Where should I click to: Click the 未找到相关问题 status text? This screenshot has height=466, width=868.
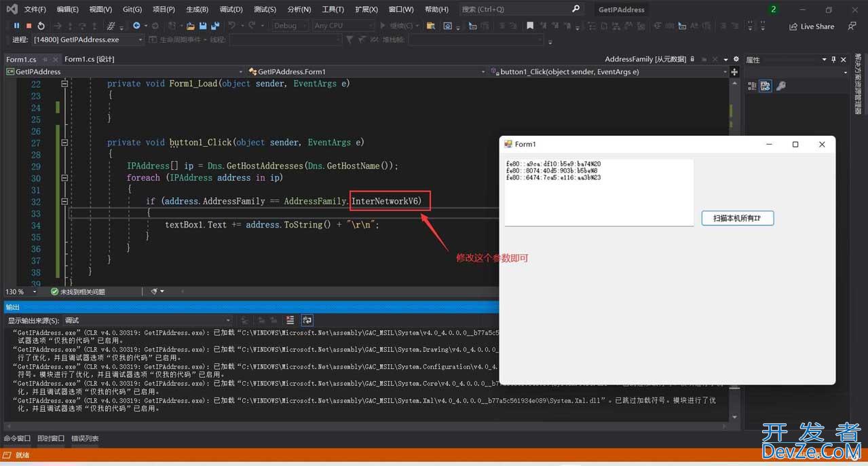(83, 291)
